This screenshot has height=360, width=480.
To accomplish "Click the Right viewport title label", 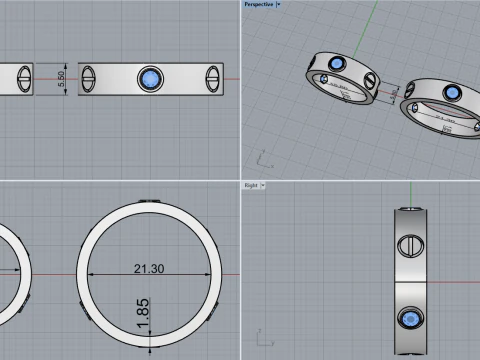I will pyautogui.click(x=251, y=185).
